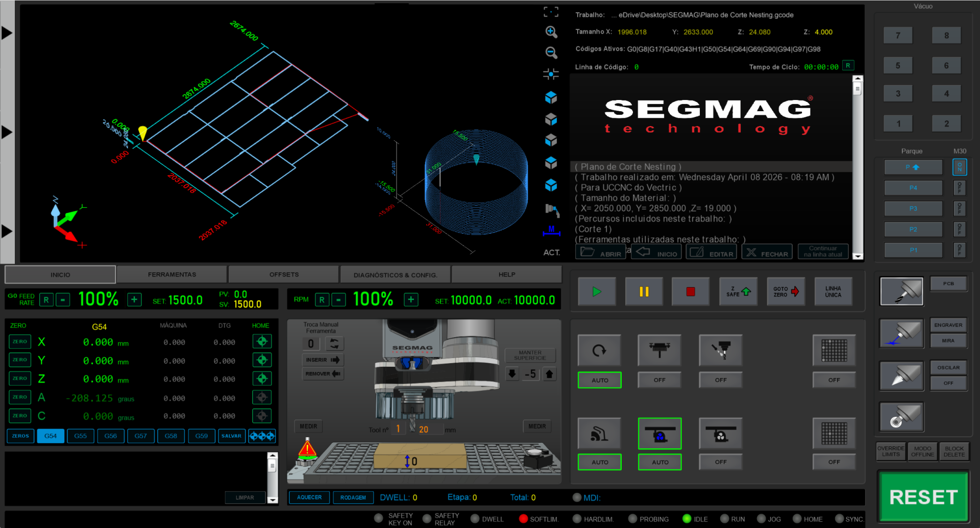Screen dimensions: 980x528
Task: Click the zoom out magnifier icon
Action: click(551, 53)
